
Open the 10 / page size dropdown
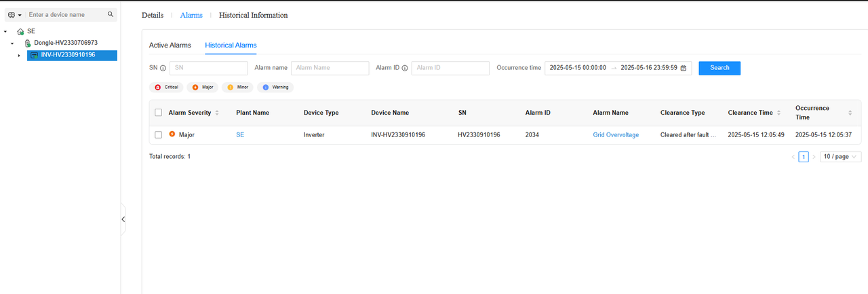click(841, 157)
